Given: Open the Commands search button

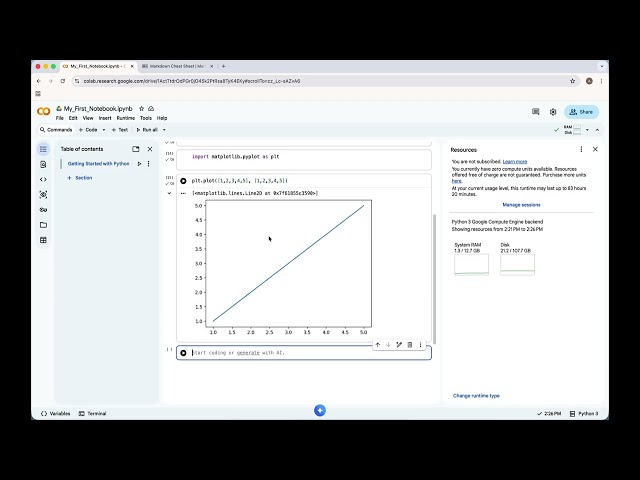Looking at the screenshot, I should pyautogui.click(x=56, y=130).
